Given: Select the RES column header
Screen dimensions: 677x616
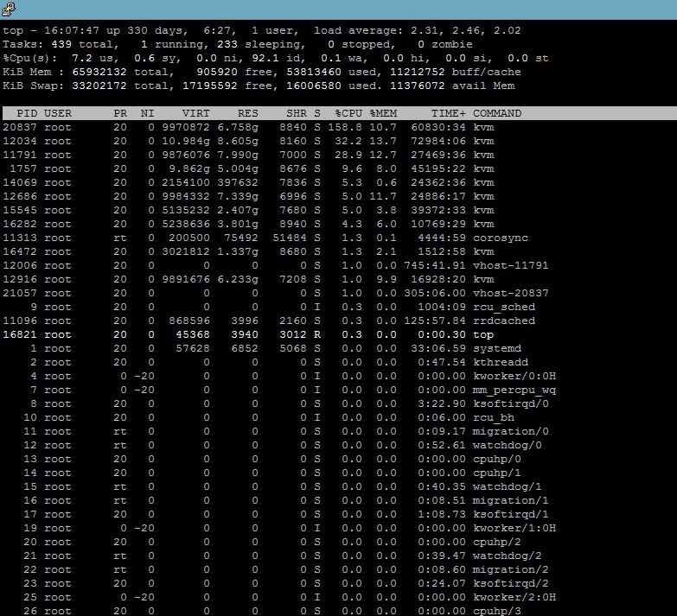Looking at the screenshot, I should (x=248, y=113).
